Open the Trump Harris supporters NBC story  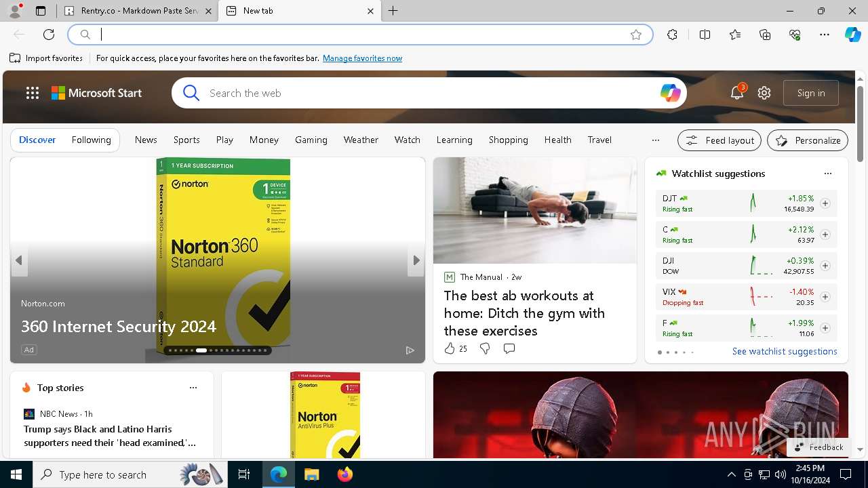point(110,436)
